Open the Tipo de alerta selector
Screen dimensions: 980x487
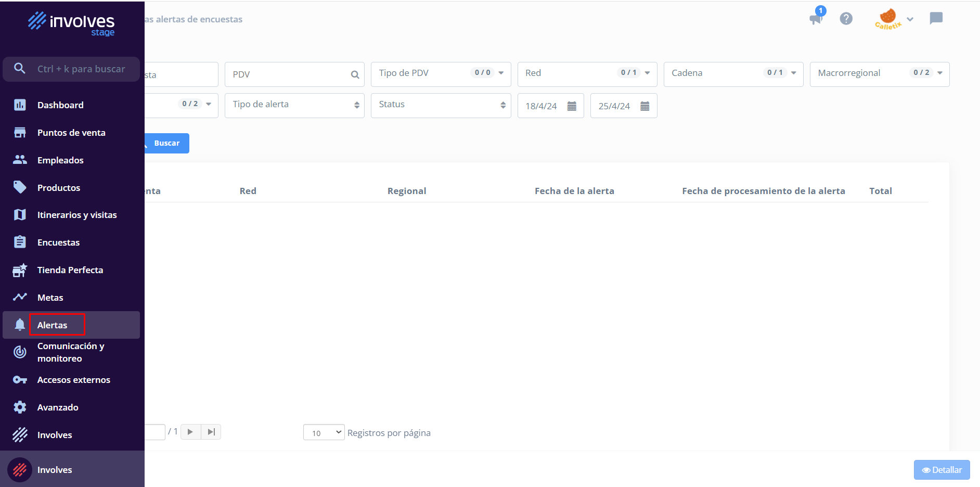pos(294,105)
